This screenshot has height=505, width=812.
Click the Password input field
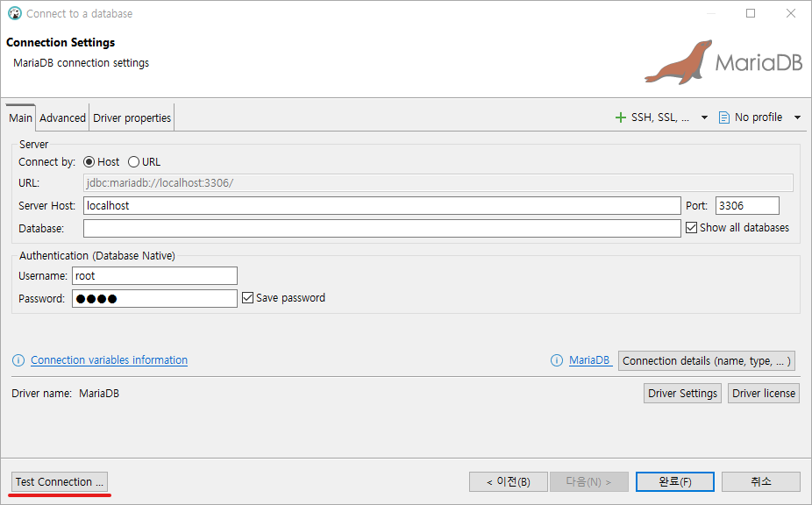(155, 299)
